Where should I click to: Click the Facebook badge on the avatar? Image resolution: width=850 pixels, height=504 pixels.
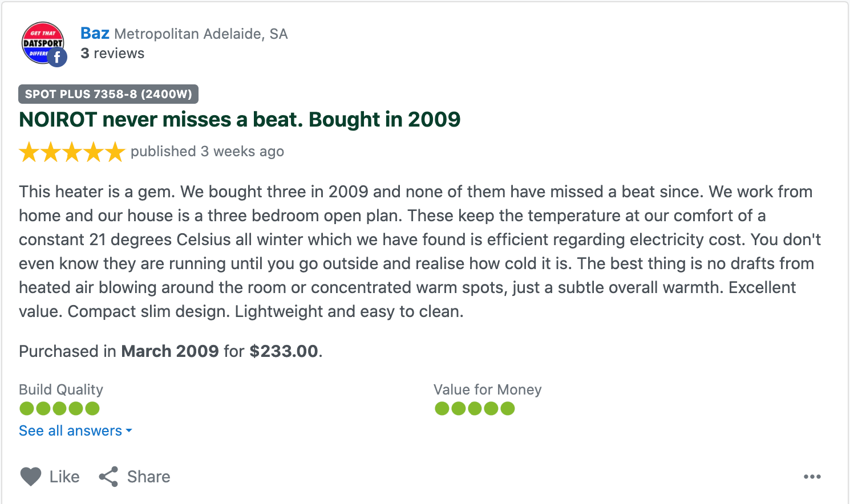[x=57, y=57]
